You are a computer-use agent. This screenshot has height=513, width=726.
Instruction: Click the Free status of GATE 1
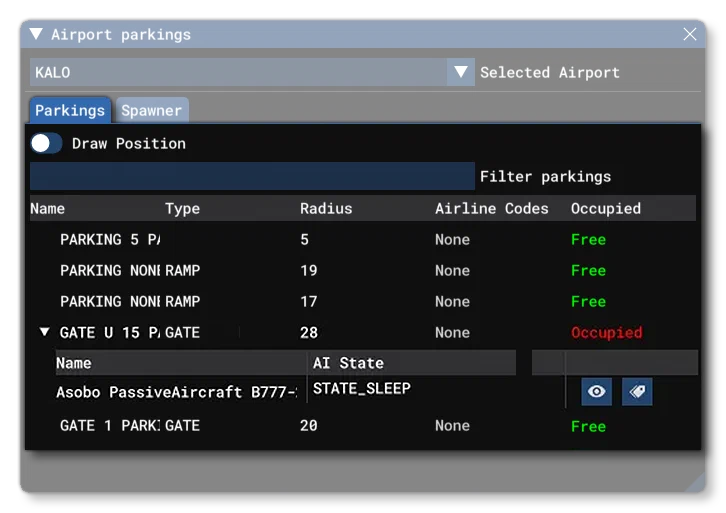[588, 426]
